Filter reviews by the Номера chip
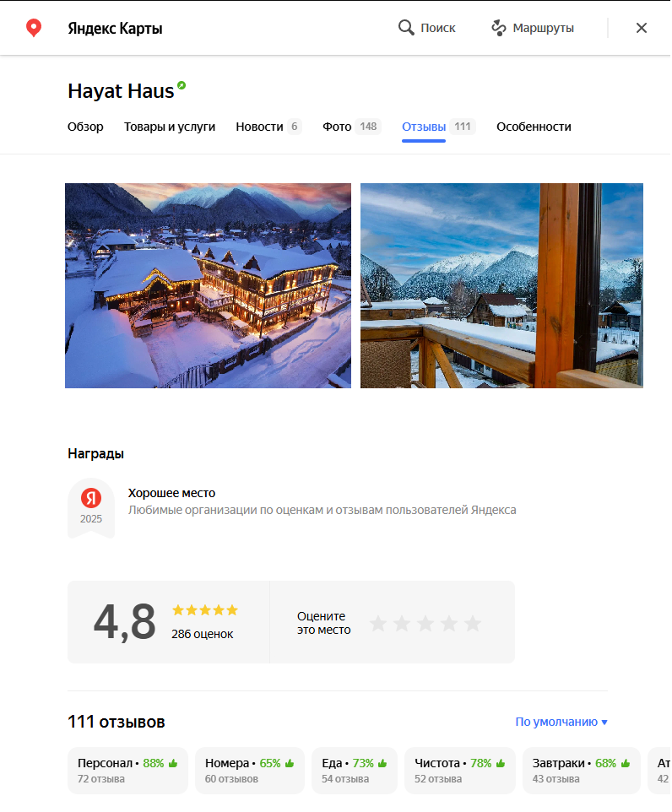This screenshot has width=672, height=812. tap(250, 771)
